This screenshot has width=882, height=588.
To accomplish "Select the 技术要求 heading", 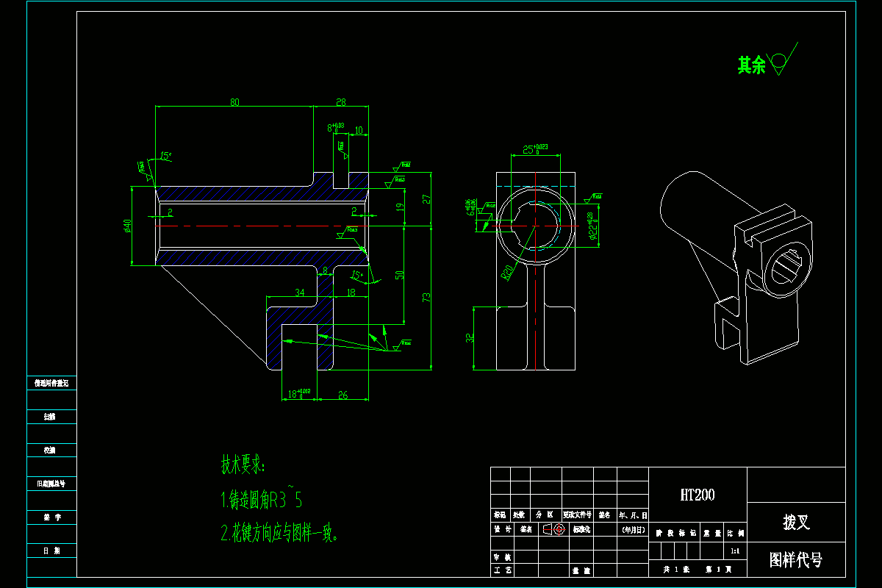I will [243, 465].
